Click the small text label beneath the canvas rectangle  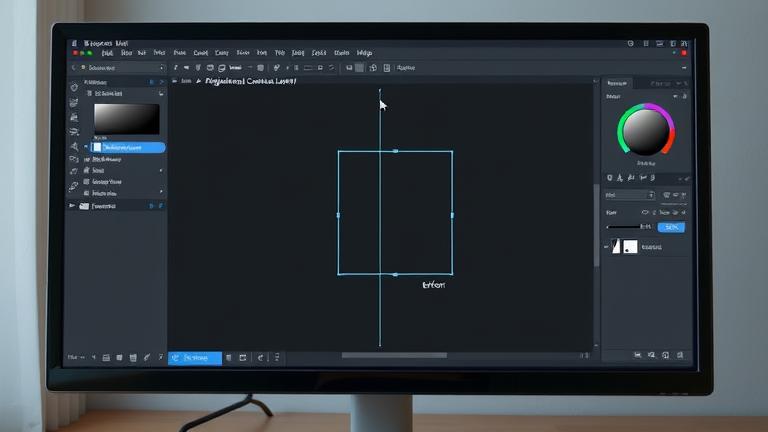coord(433,285)
